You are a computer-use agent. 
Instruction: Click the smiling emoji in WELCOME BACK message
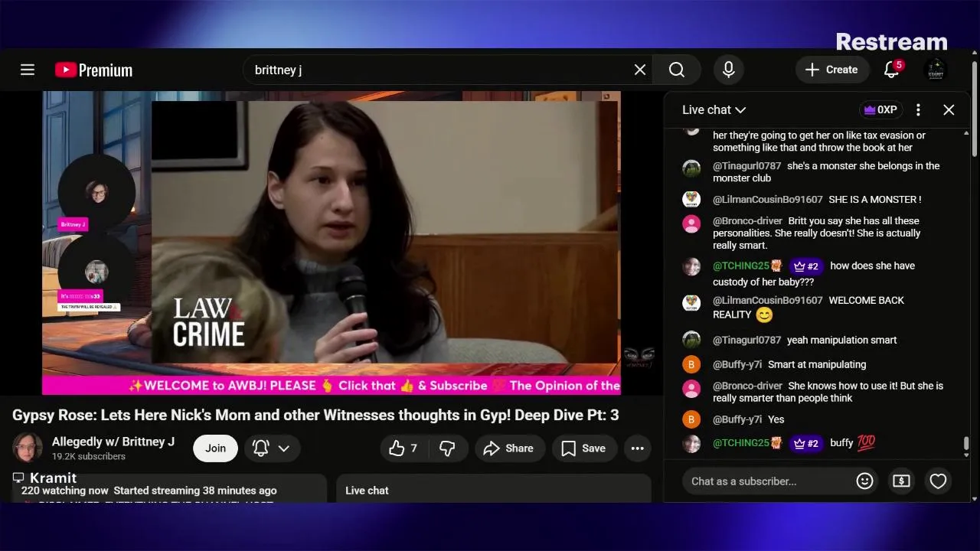point(764,315)
